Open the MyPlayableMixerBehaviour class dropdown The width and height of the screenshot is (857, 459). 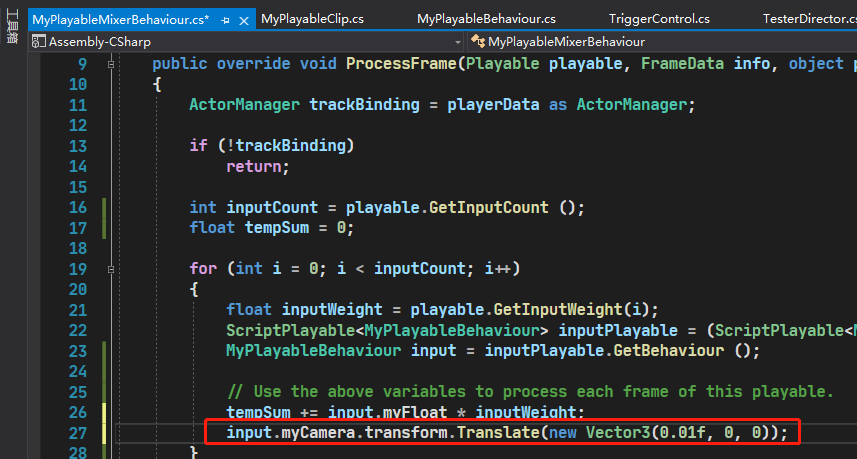(x=663, y=42)
